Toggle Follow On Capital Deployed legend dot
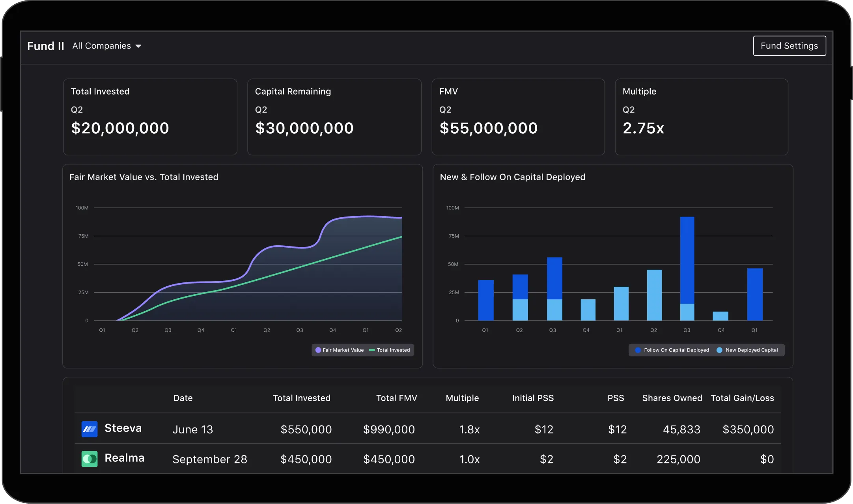The image size is (853, 504). pos(638,350)
